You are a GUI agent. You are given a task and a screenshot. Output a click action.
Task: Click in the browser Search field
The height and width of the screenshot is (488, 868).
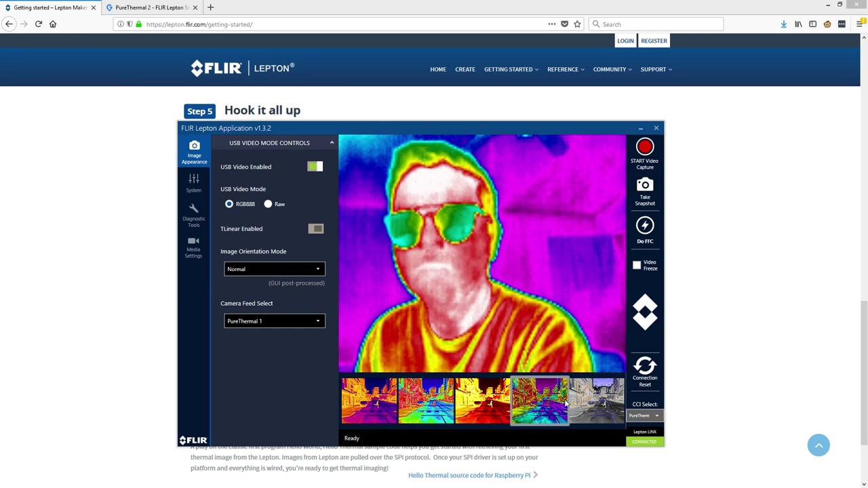(656, 24)
